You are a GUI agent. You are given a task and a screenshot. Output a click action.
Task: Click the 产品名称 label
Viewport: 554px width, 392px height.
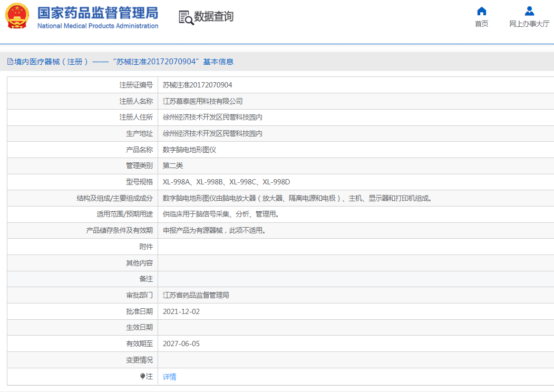point(140,150)
